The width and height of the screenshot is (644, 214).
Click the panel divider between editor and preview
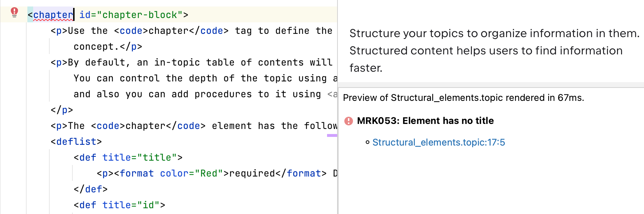point(337,108)
